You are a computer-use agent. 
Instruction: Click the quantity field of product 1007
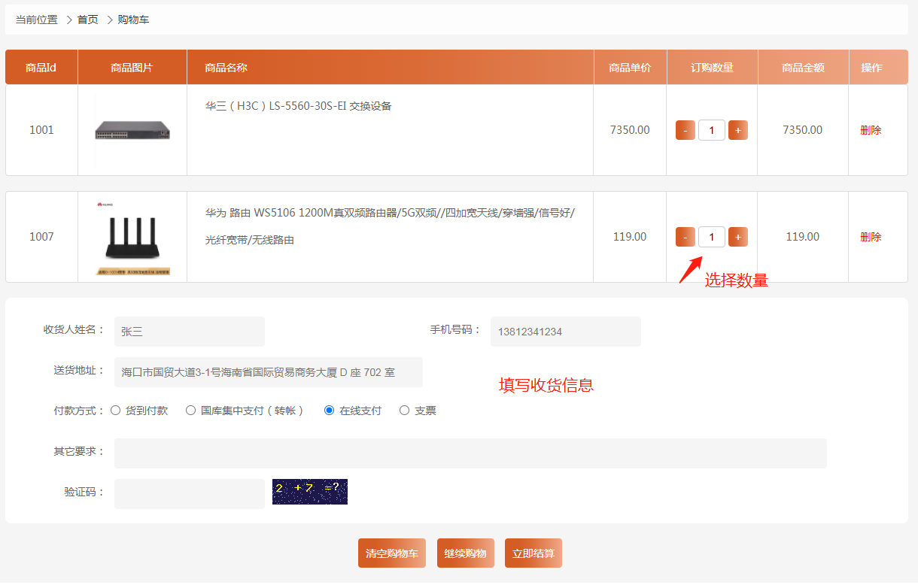[x=712, y=237]
